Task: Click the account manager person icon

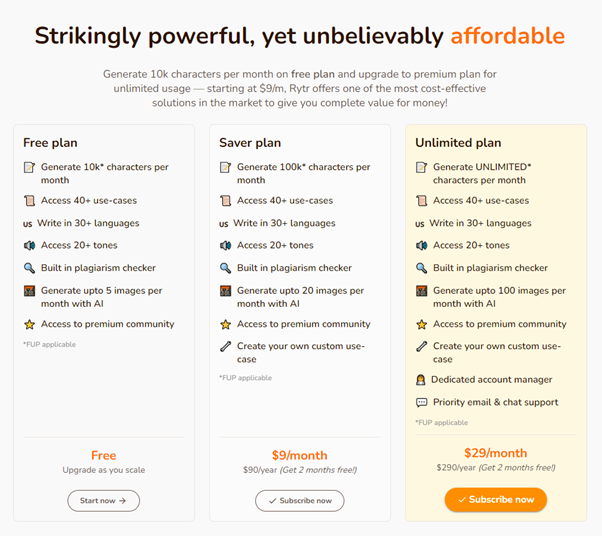Action: click(x=421, y=380)
